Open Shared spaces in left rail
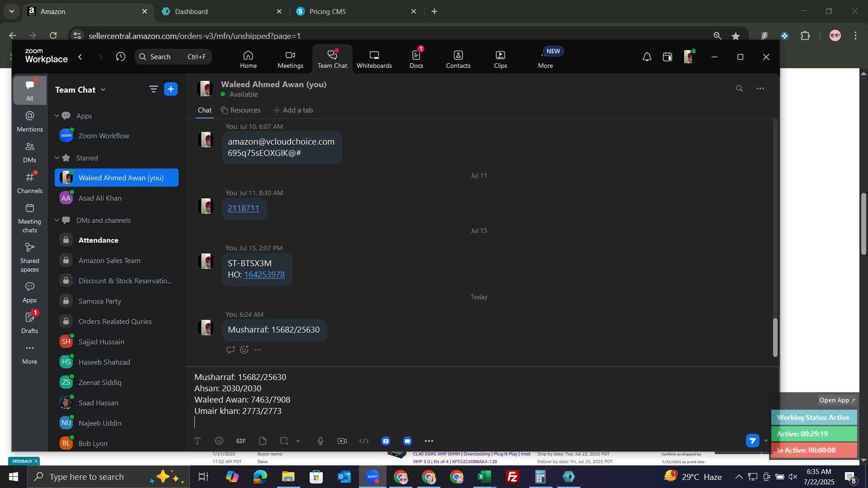The image size is (868, 488). 30,258
